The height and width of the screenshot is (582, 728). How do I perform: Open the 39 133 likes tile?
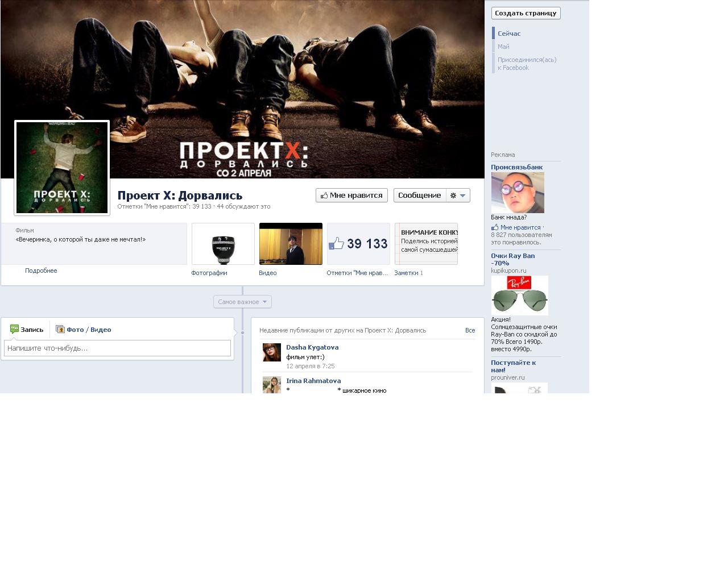click(358, 244)
